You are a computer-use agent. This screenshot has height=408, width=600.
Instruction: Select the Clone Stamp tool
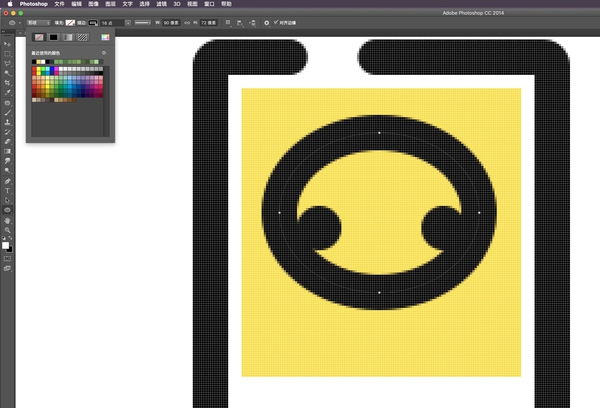[x=7, y=122]
